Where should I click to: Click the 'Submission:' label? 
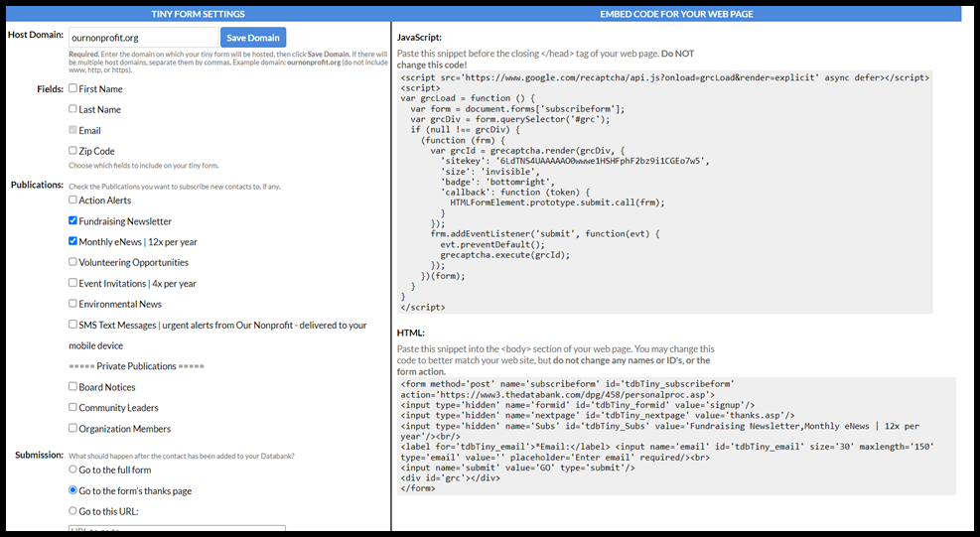[x=40, y=455]
